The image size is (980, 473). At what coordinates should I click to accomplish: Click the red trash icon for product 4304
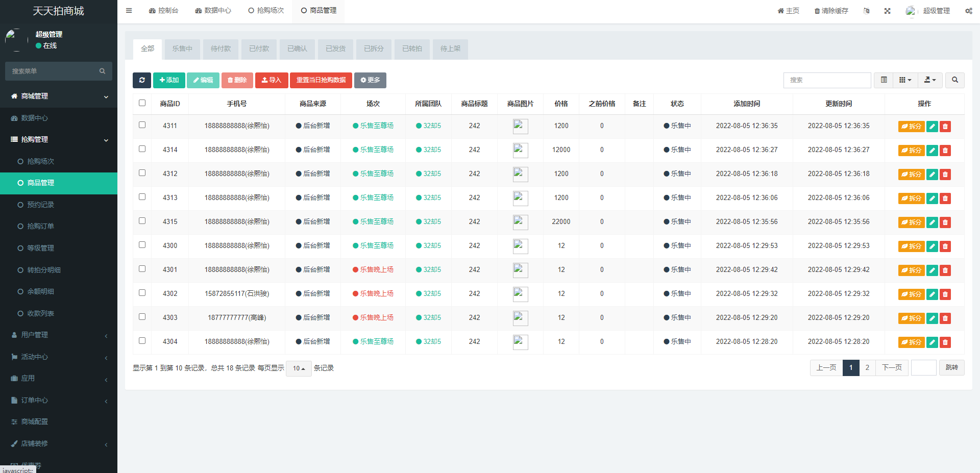(945, 342)
